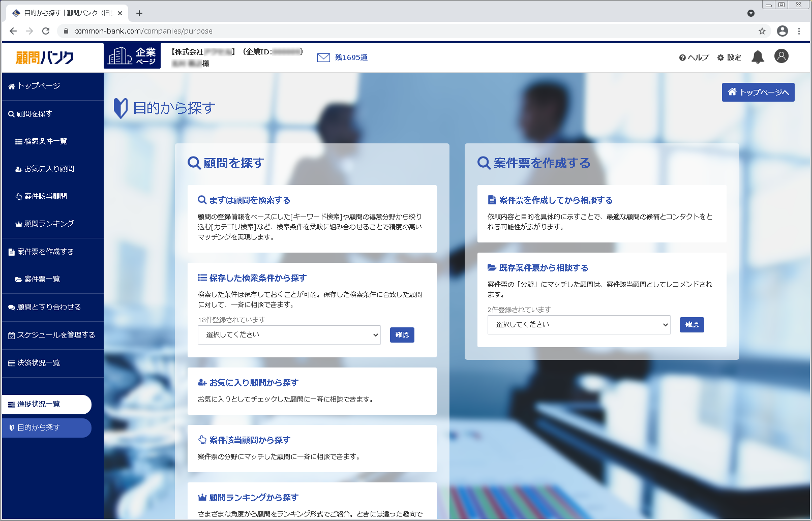812x521 pixels.
Task: Click the address bar URL
Action: [143, 31]
